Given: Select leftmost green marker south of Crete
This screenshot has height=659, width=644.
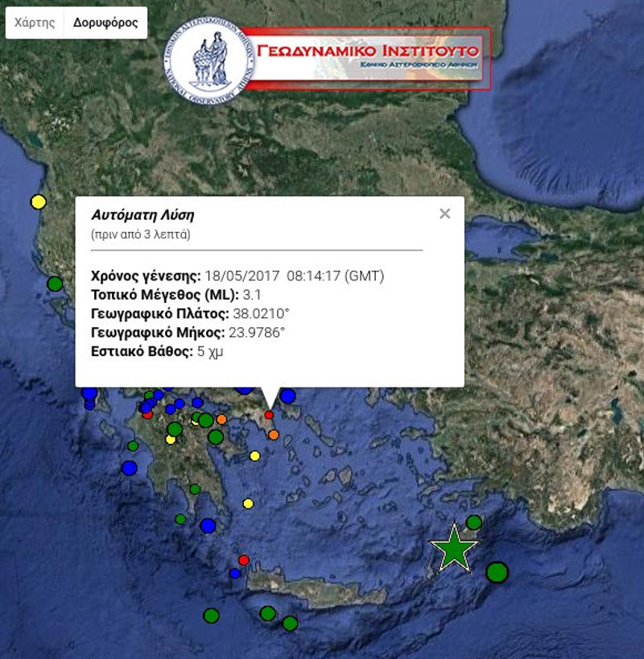Looking at the screenshot, I should pos(211,615).
